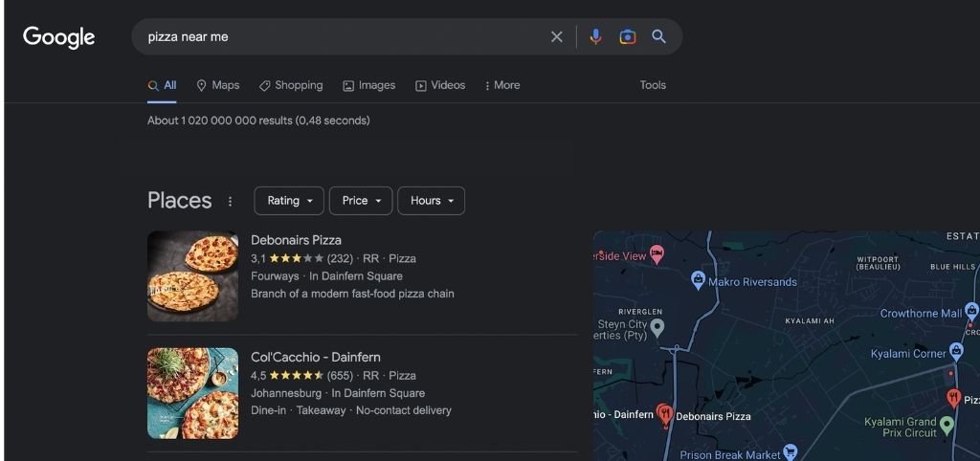Open Col'Cacchio - Dainfern listing
The image size is (980, 461).
[x=315, y=357]
